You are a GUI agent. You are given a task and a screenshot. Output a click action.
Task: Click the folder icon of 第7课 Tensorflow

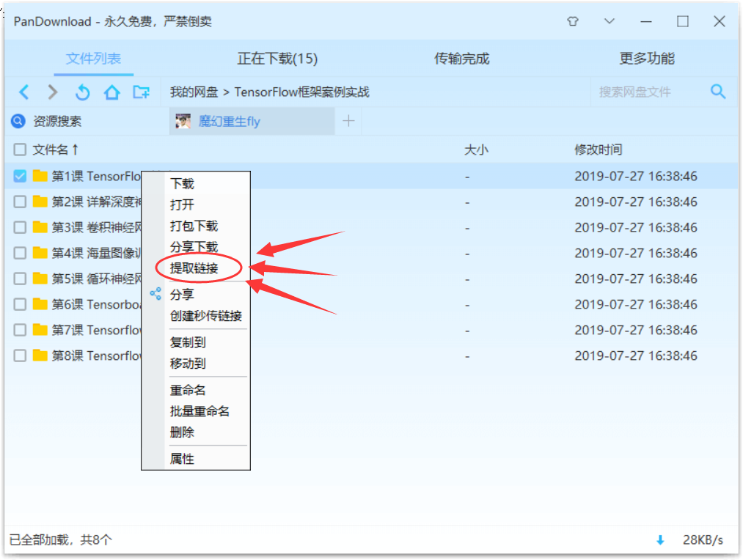tap(40, 329)
